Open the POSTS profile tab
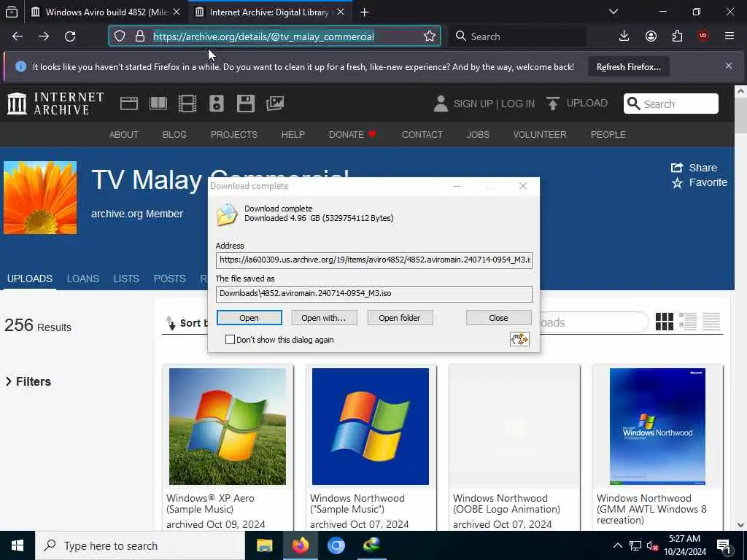 pyautogui.click(x=169, y=279)
